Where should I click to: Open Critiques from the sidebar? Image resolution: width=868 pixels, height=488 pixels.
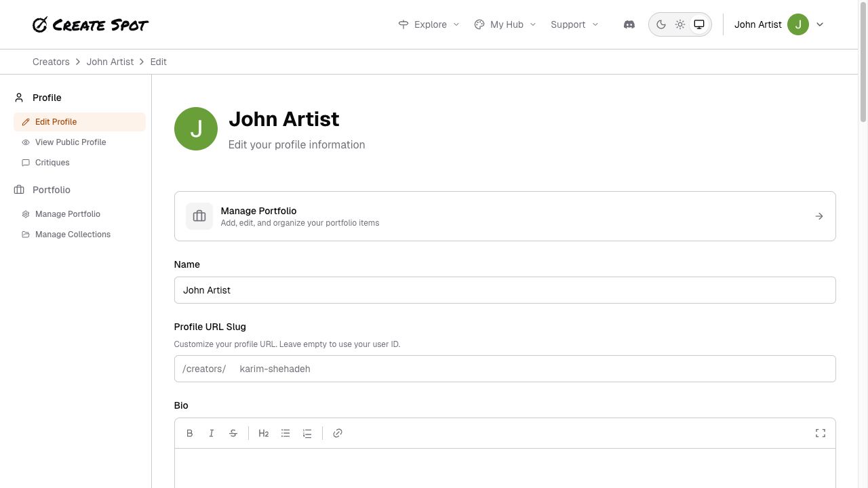tap(52, 163)
